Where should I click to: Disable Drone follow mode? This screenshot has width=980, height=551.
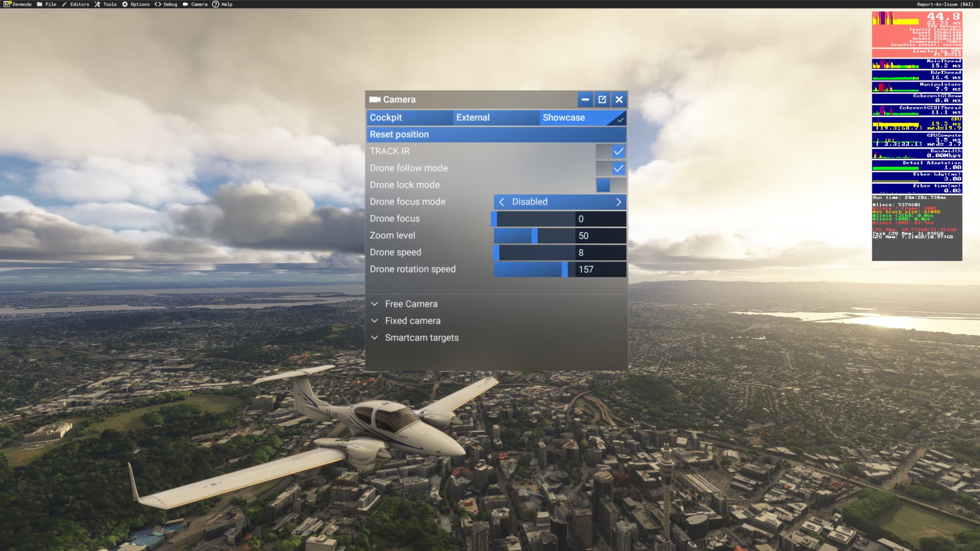[x=611, y=168]
